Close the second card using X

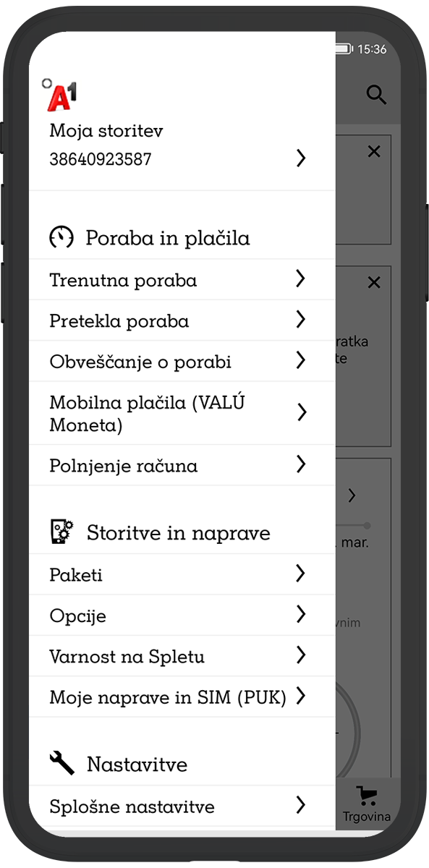(374, 282)
